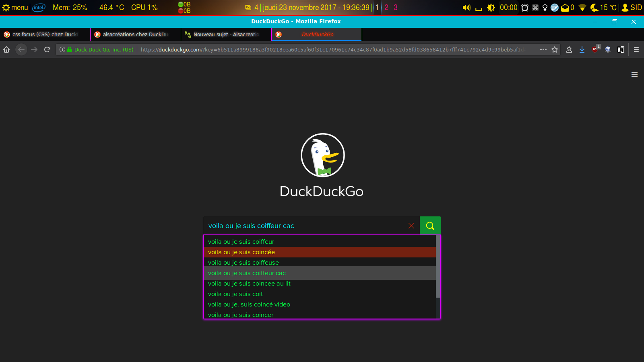Bookmark this page with the star icon
Screen dimensions: 644x362
(x=555, y=49)
